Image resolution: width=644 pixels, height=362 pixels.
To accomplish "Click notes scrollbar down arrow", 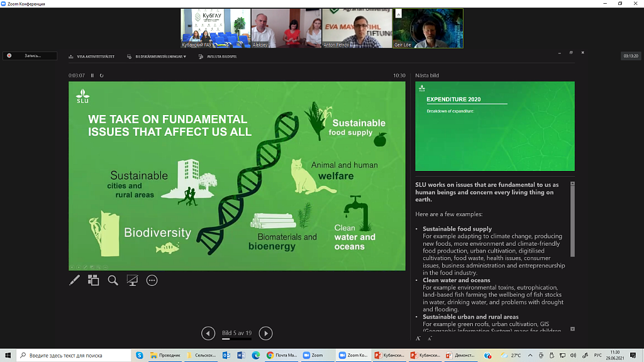I will coord(572,329).
